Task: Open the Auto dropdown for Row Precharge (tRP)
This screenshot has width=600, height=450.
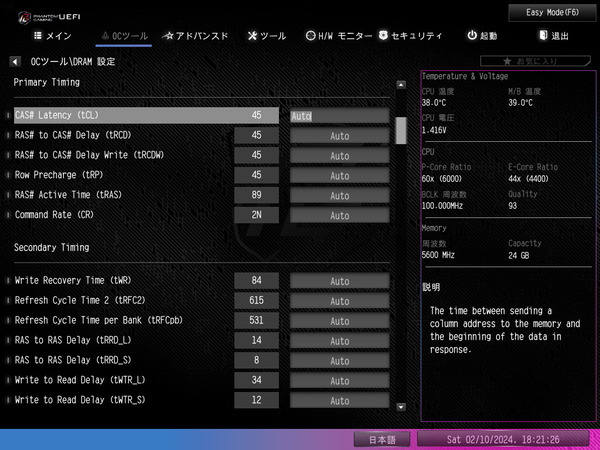Action: pyautogui.click(x=339, y=175)
